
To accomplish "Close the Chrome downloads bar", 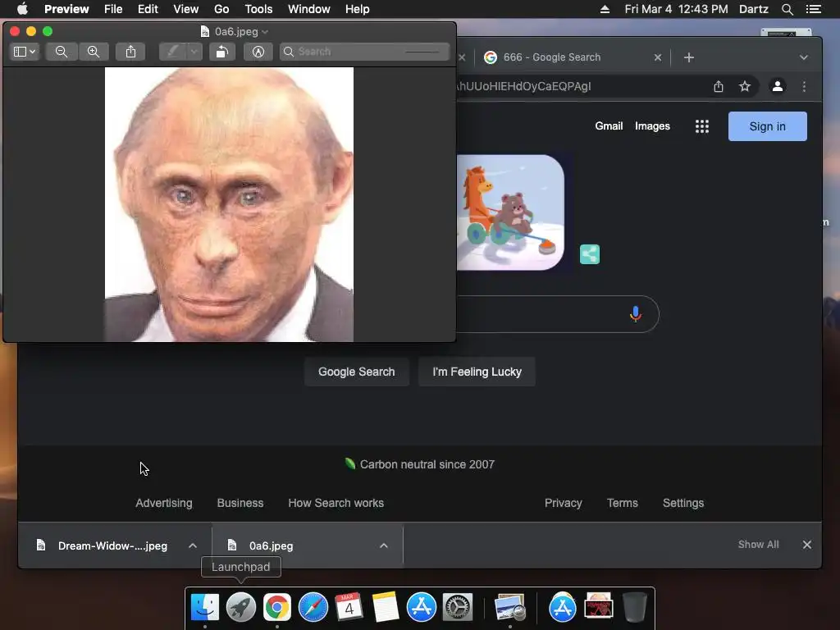I will point(807,545).
